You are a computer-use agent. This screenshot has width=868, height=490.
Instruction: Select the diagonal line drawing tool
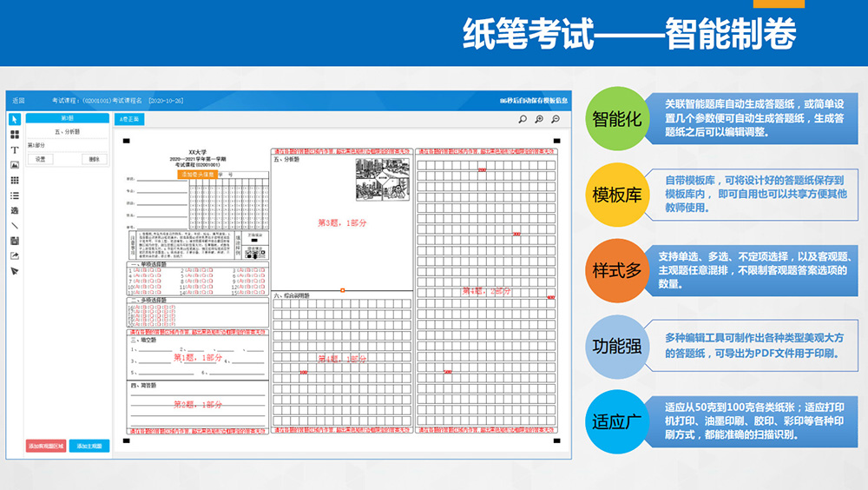point(15,226)
